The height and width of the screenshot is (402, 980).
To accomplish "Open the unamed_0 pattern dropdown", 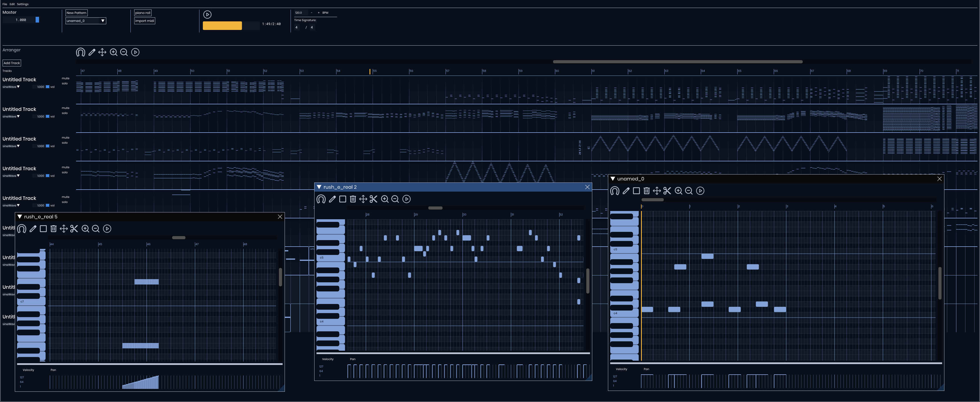I will [x=85, y=21].
